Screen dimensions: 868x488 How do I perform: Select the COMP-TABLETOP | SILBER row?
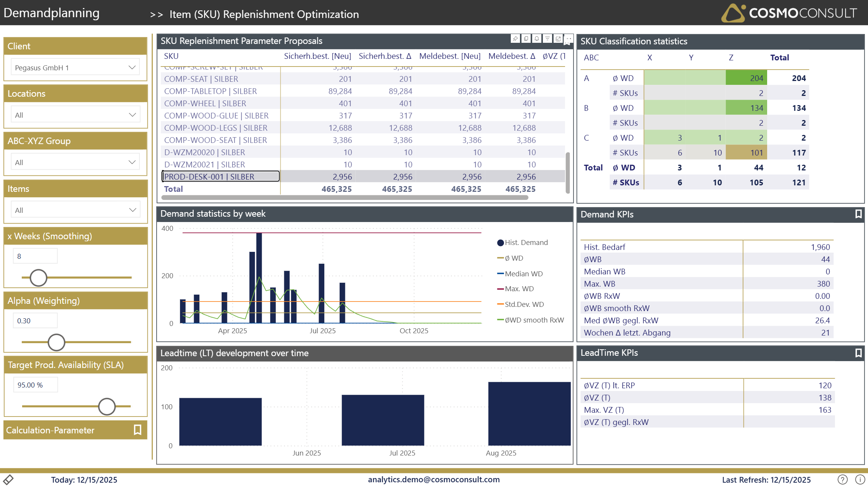coord(211,91)
